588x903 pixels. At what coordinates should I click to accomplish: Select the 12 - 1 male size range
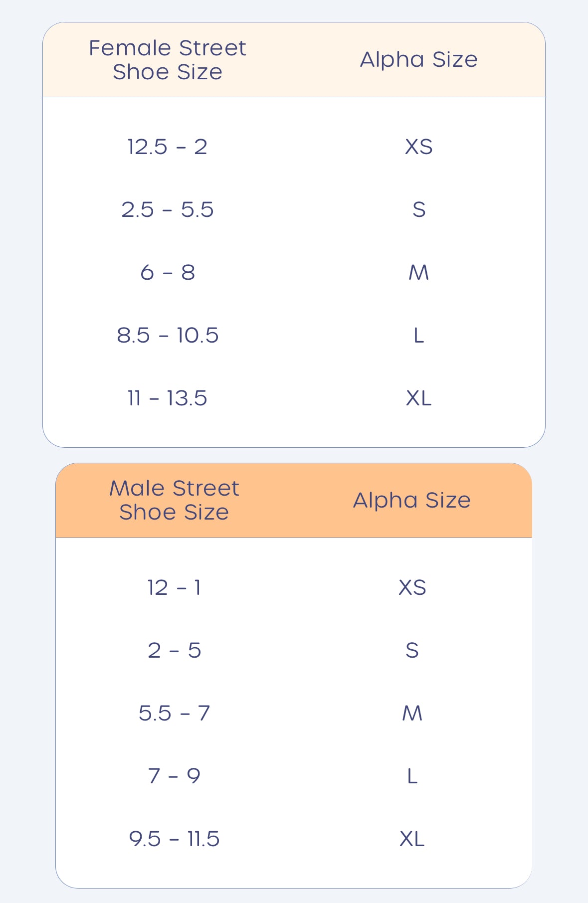[x=174, y=587]
